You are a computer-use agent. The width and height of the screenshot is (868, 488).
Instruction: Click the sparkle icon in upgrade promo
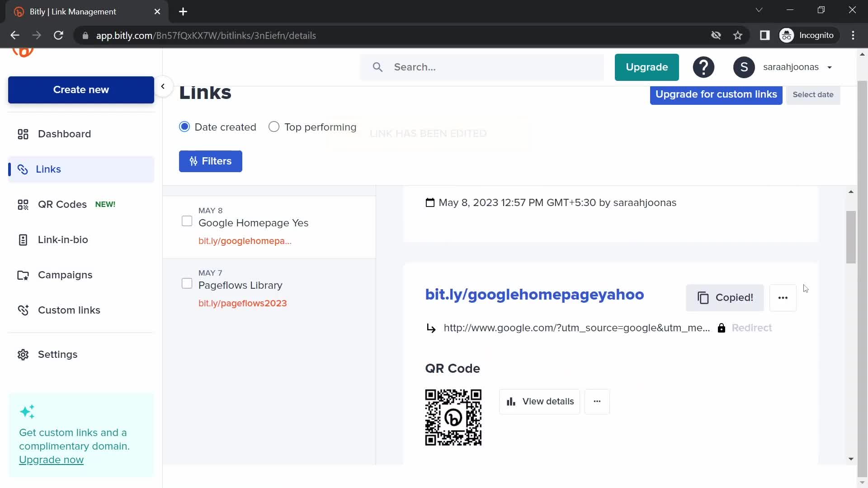[27, 412]
